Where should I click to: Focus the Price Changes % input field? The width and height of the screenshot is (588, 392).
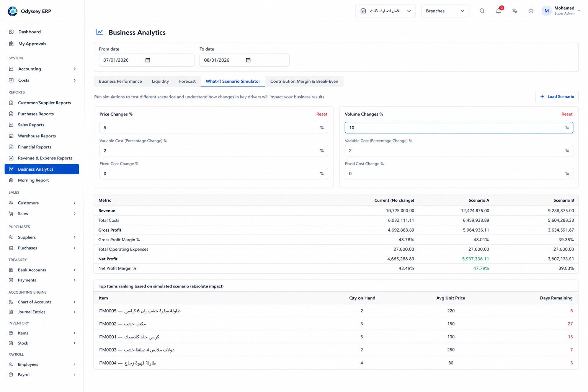(x=214, y=127)
